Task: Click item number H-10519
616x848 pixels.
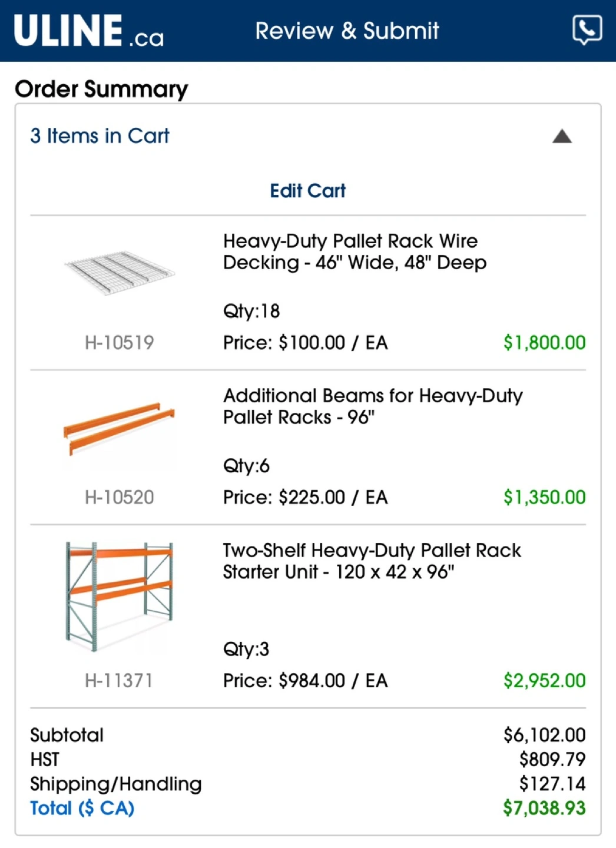Action: (x=120, y=342)
